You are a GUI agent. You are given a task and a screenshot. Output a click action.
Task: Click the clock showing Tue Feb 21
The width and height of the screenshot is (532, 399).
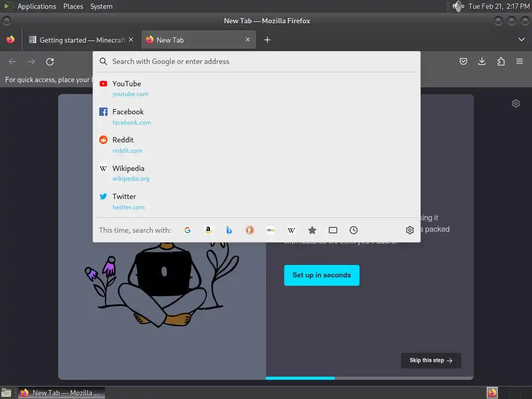click(499, 6)
